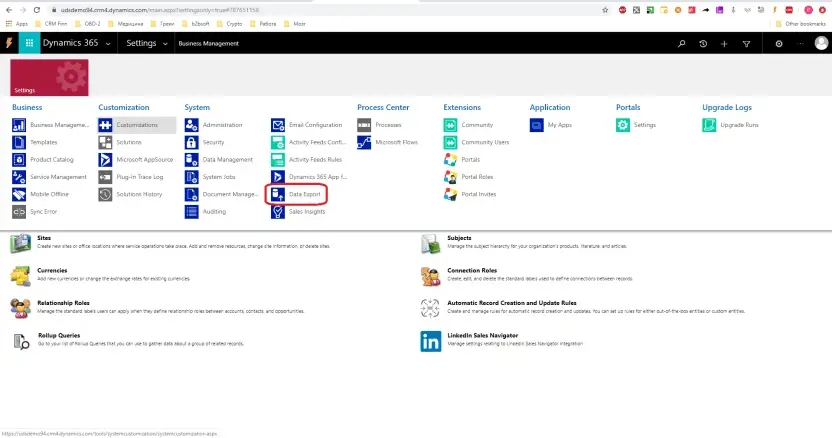
Task: Click the plus quick create icon
Action: (724, 44)
